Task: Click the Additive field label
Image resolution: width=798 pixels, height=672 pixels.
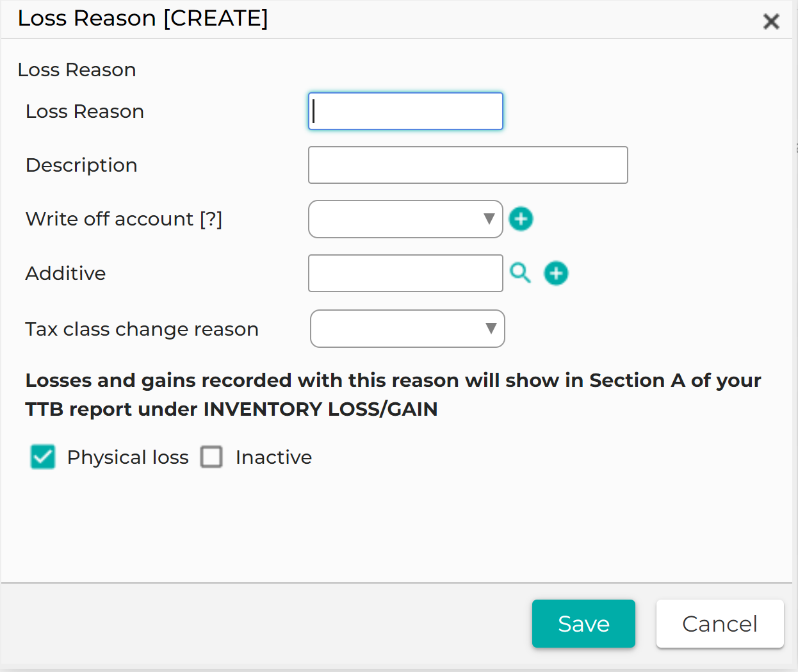Action: [x=65, y=274]
